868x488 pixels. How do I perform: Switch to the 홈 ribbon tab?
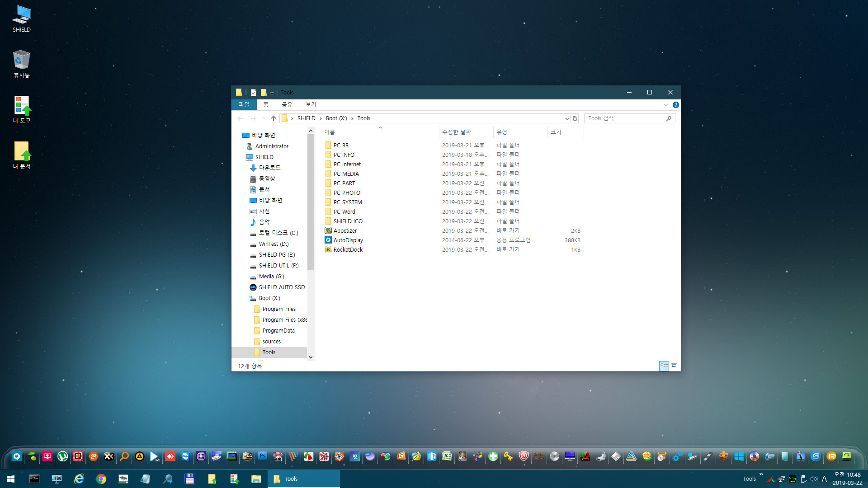coord(266,104)
